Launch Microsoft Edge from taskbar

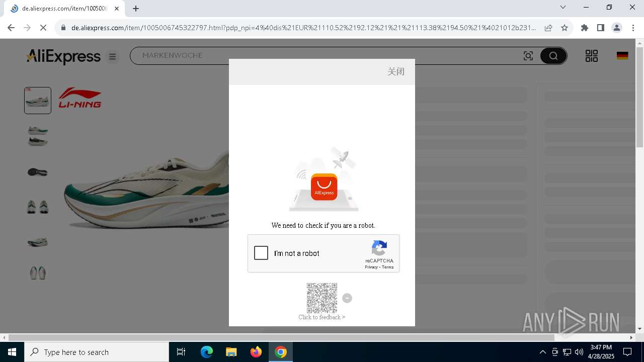207,352
